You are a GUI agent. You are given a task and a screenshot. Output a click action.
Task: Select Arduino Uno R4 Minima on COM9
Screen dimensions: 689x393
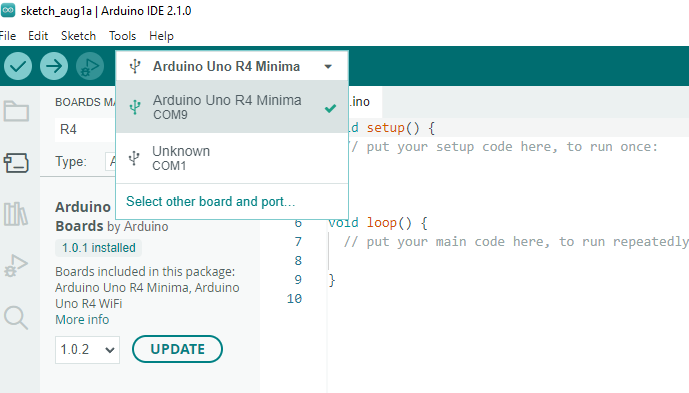(x=232, y=107)
